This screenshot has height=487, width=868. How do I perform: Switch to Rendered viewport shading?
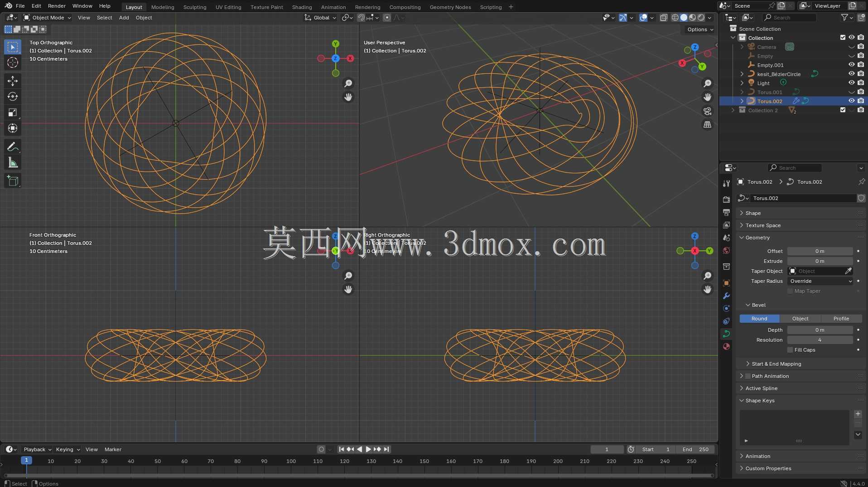[701, 18]
